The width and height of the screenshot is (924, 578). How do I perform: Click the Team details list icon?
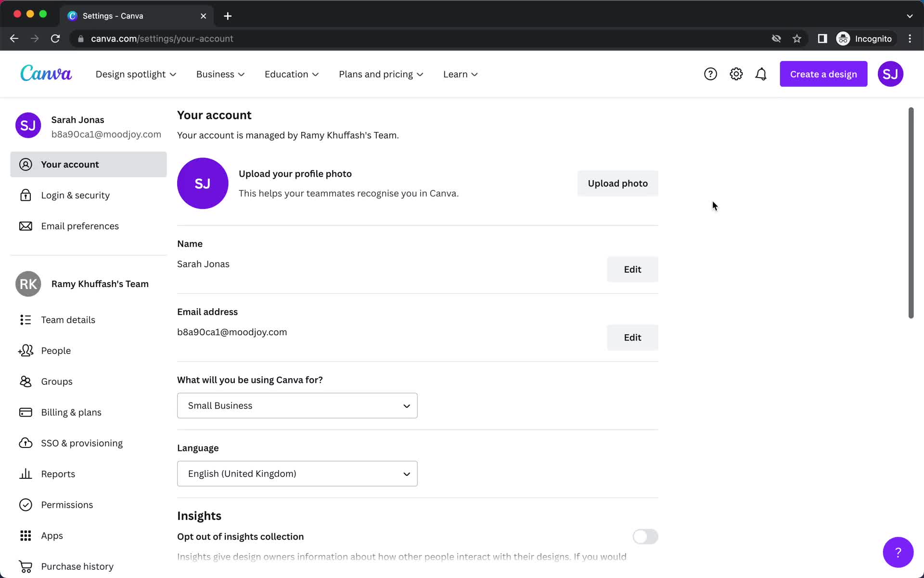point(26,320)
